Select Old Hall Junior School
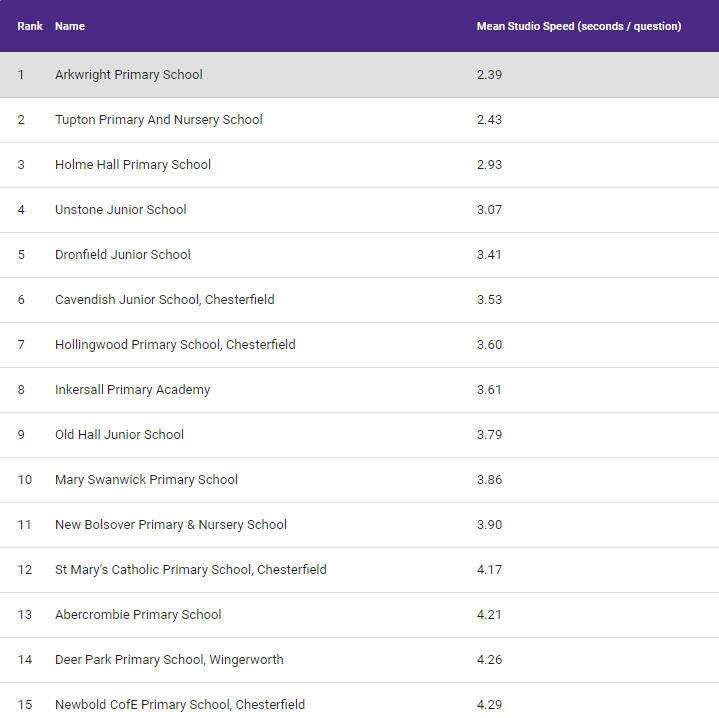The width and height of the screenshot is (719, 718). click(119, 434)
